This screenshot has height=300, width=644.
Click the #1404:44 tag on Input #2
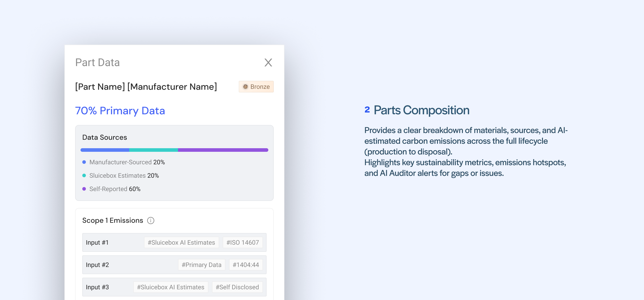(x=246, y=265)
